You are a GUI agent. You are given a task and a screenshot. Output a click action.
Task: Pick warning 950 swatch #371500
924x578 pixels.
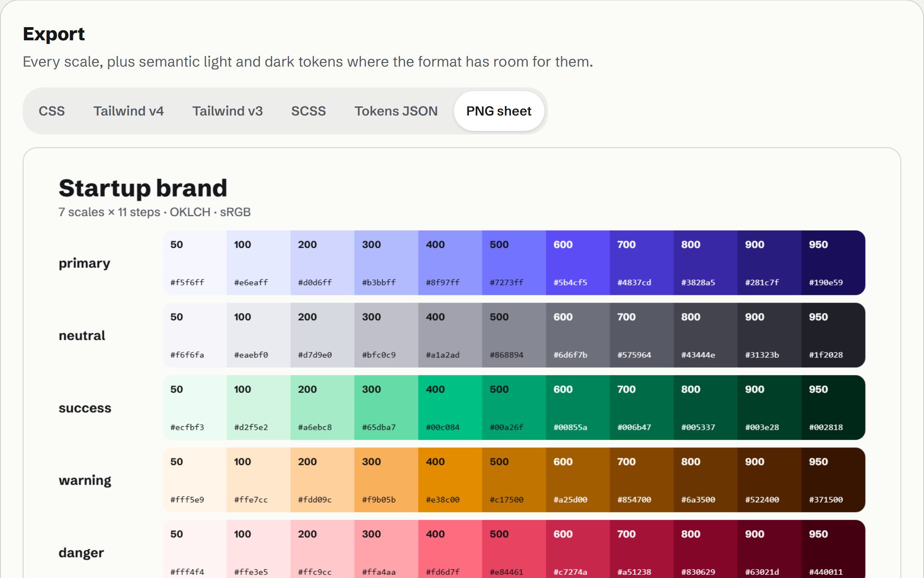pyautogui.click(x=833, y=480)
